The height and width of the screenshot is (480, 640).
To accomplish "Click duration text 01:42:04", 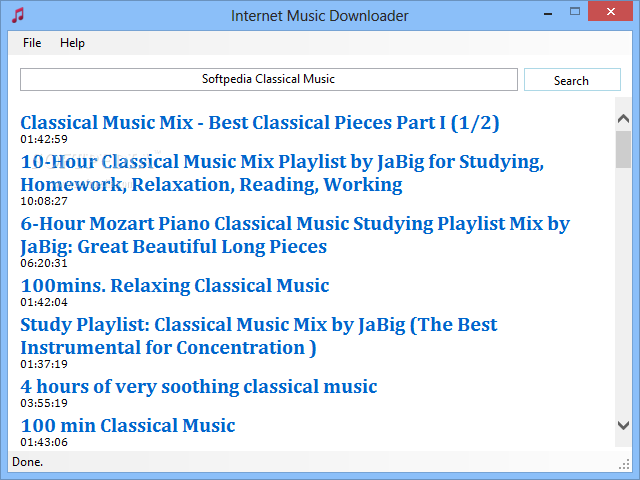I will point(44,302).
